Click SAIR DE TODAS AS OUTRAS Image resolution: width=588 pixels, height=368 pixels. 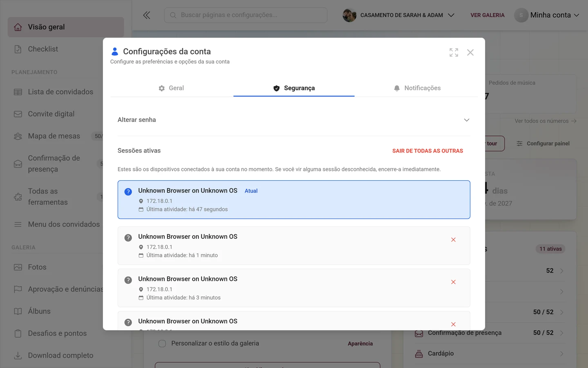(x=428, y=151)
